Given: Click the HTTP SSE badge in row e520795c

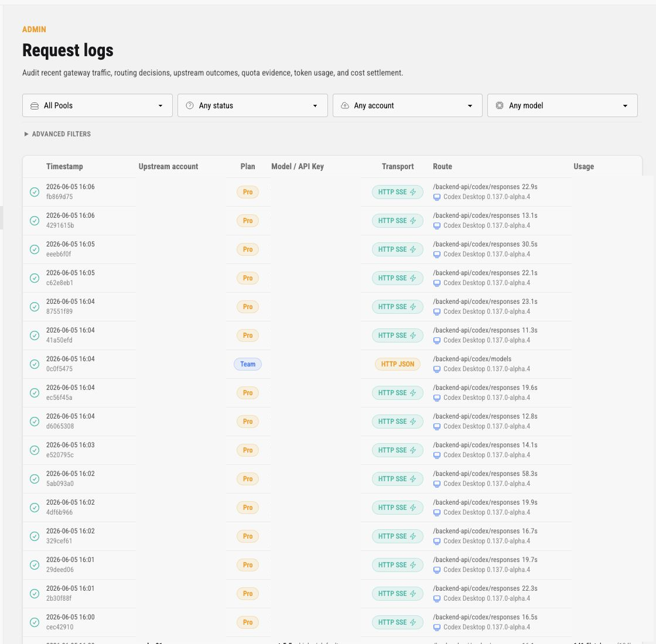Looking at the screenshot, I should click(398, 450).
